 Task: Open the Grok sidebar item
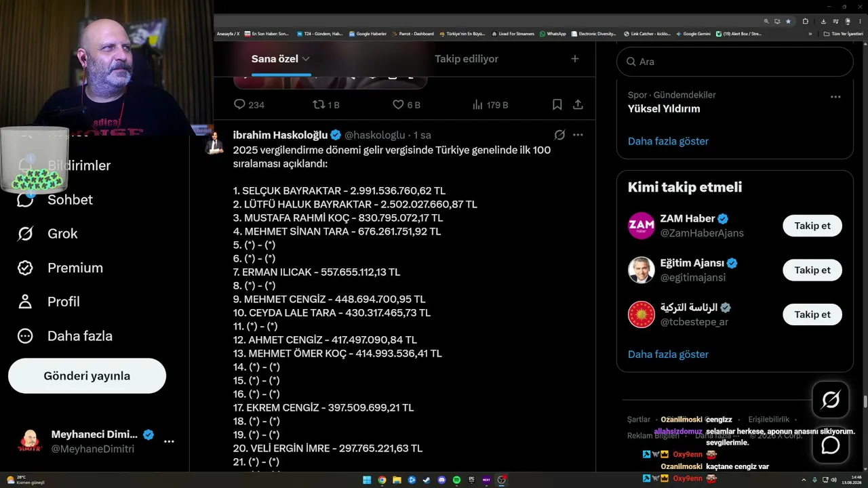47,234
